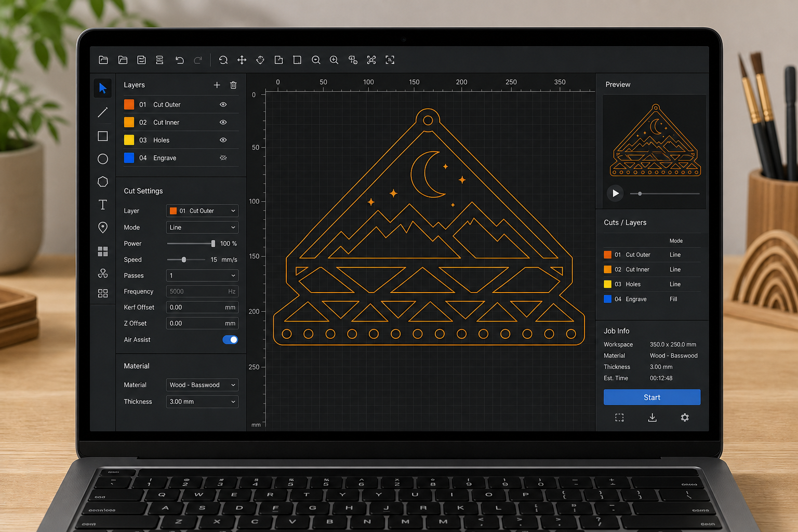798x532 pixels.
Task: Click the preview playback progress slider
Action: pyautogui.click(x=664, y=193)
